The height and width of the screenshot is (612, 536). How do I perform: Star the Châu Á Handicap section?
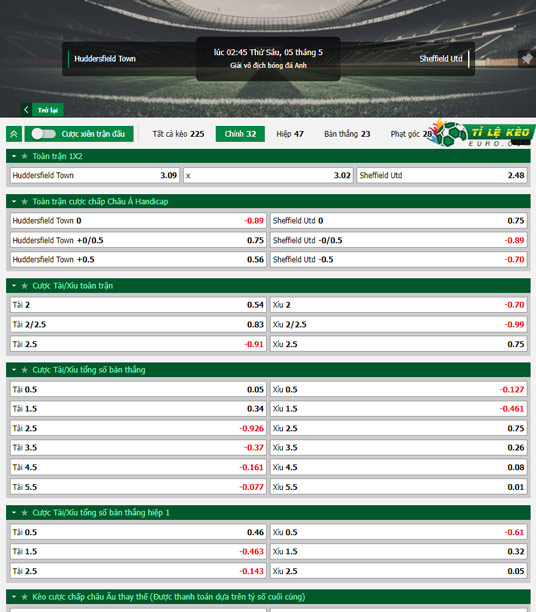[x=25, y=201]
